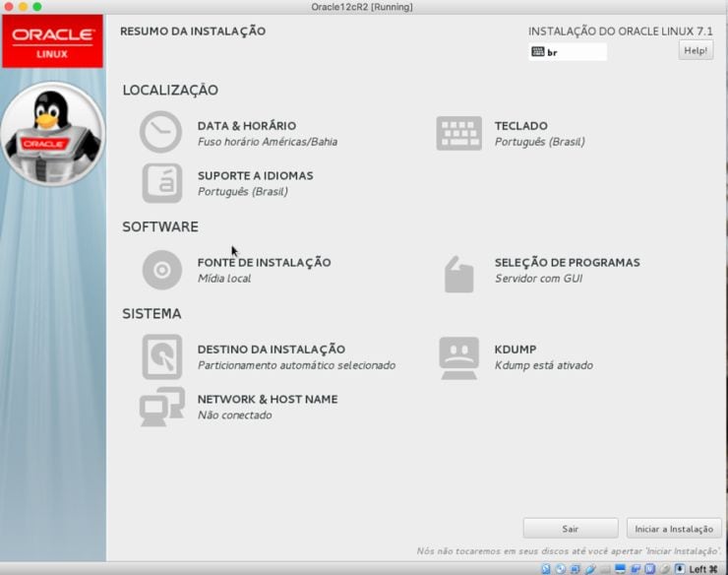Viewport: 728px width, 575px height.
Task: Click the green zoom window button
Action: 37,7
